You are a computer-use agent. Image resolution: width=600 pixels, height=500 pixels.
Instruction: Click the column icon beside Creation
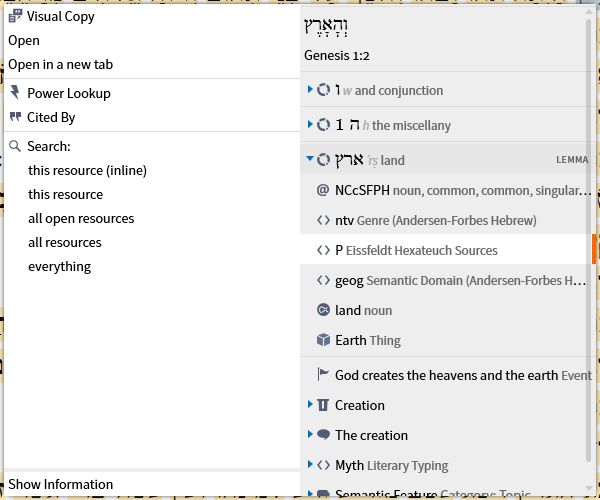323,405
